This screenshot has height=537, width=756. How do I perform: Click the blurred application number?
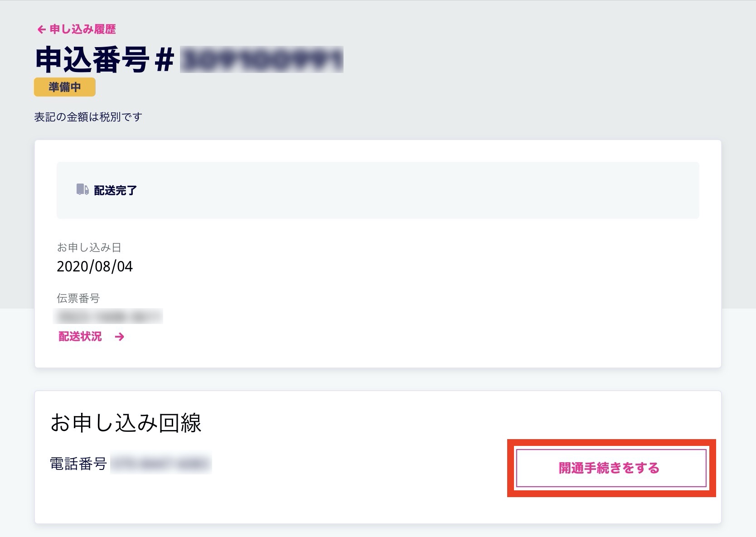point(262,60)
